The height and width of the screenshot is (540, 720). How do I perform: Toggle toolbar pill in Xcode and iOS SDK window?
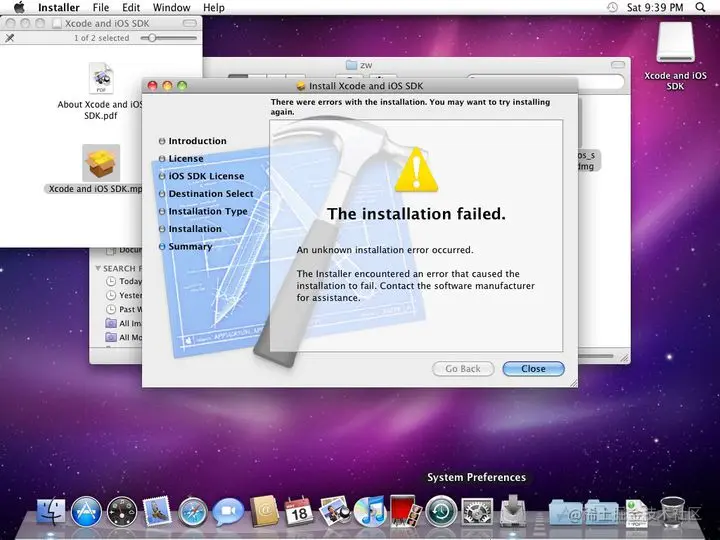[189, 23]
